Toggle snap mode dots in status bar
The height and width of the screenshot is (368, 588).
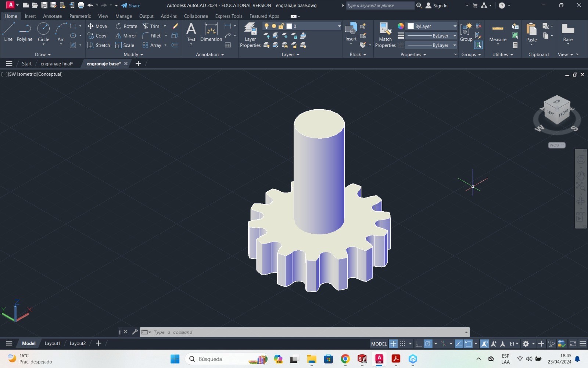point(402,344)
